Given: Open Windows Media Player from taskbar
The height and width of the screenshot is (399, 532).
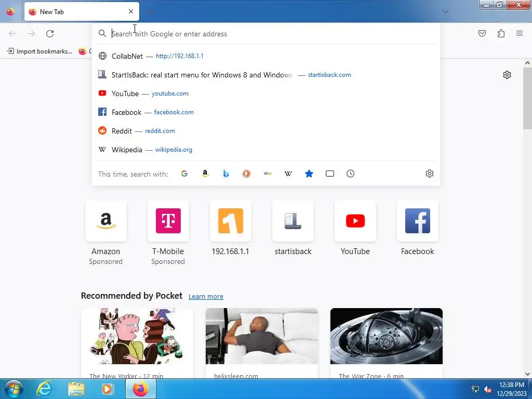Looking at the screenshot, I should [x=107, y=389].
